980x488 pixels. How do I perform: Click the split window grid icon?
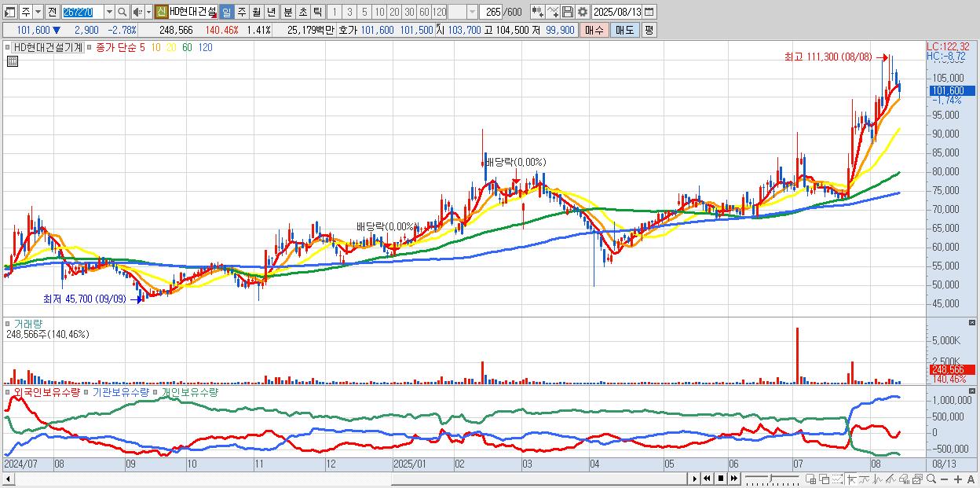[x=811, y=479]
